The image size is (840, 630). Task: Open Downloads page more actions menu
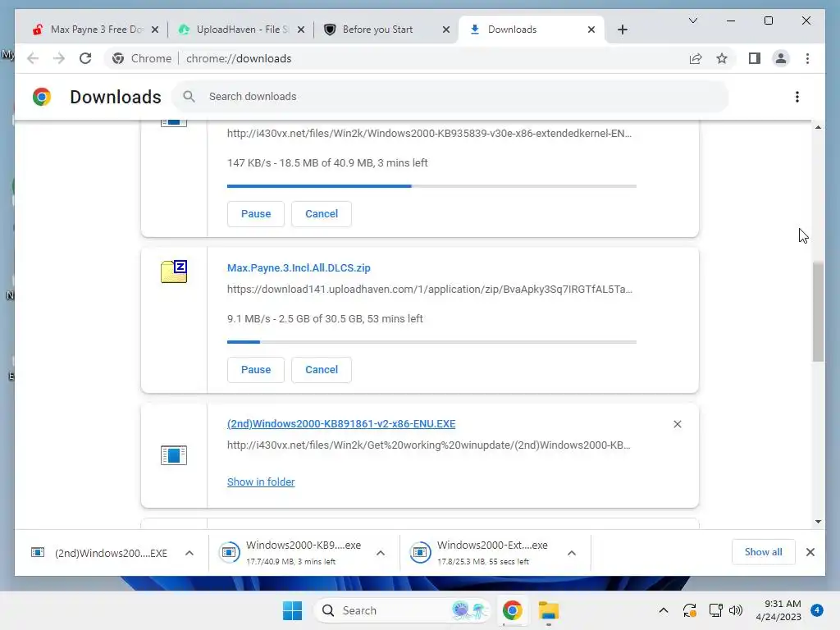tap(797, 97)
